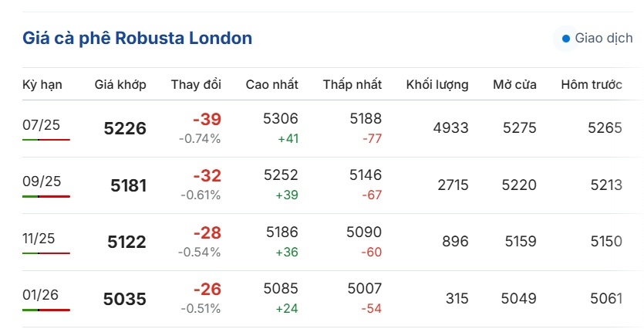Sort by the Khối lượng column header
The height and width of the screenshot is (329, 644).
[437, 85]
